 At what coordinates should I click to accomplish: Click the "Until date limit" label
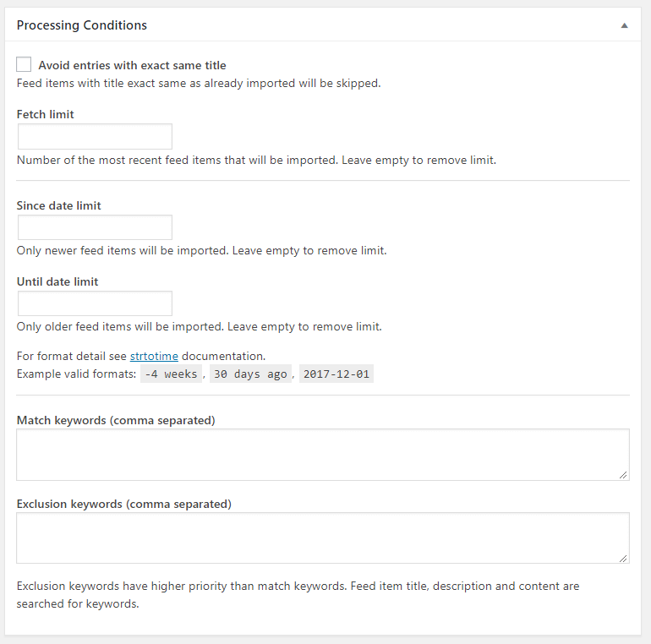[57, 281]
